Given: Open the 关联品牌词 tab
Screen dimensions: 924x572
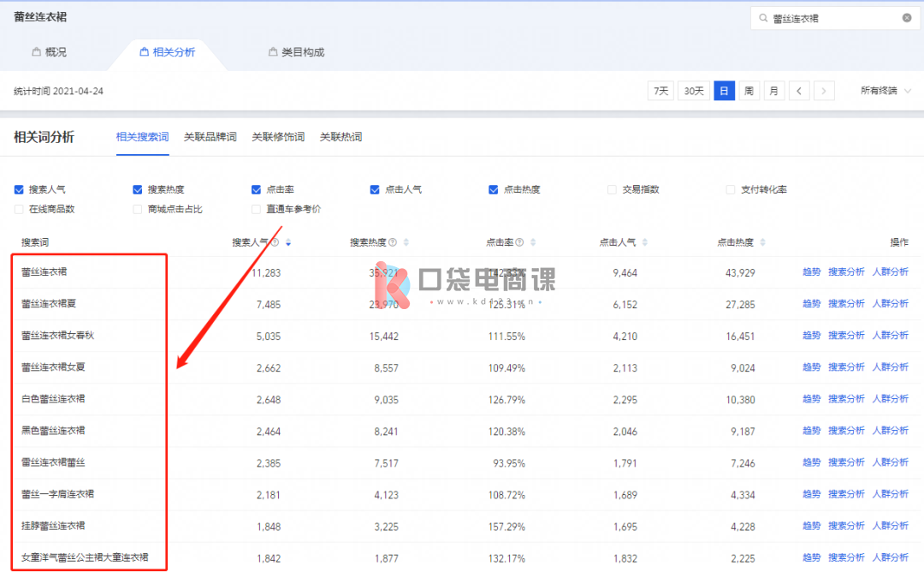Looking at the screenshot, I should coord(210,137).
